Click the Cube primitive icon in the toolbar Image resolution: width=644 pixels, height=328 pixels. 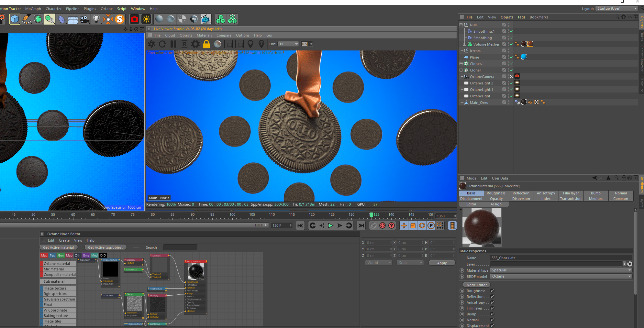click(15, 19)
